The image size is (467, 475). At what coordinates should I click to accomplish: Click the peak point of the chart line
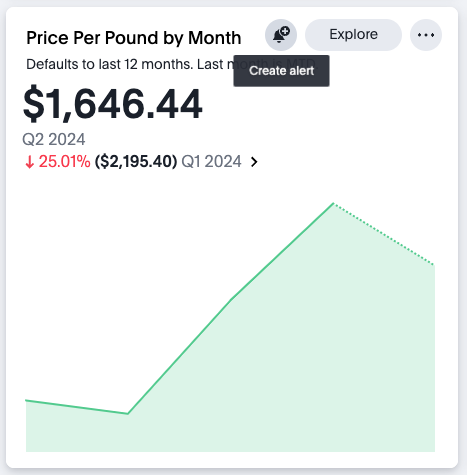click(333, 203)
